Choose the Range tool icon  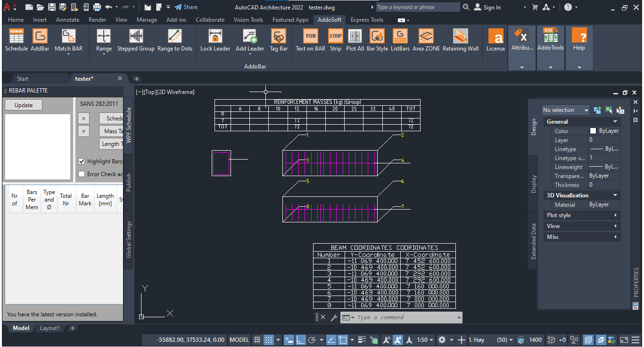click(104, 36)
